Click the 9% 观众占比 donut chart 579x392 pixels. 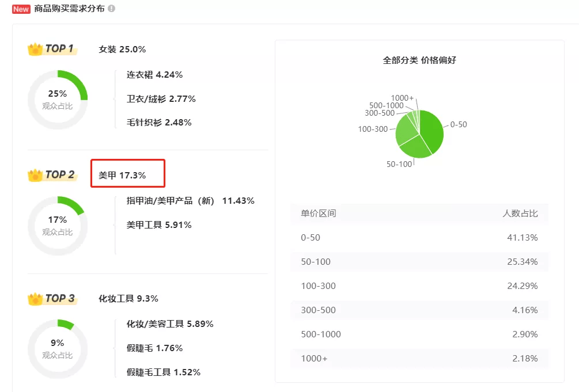click(58, 349)
